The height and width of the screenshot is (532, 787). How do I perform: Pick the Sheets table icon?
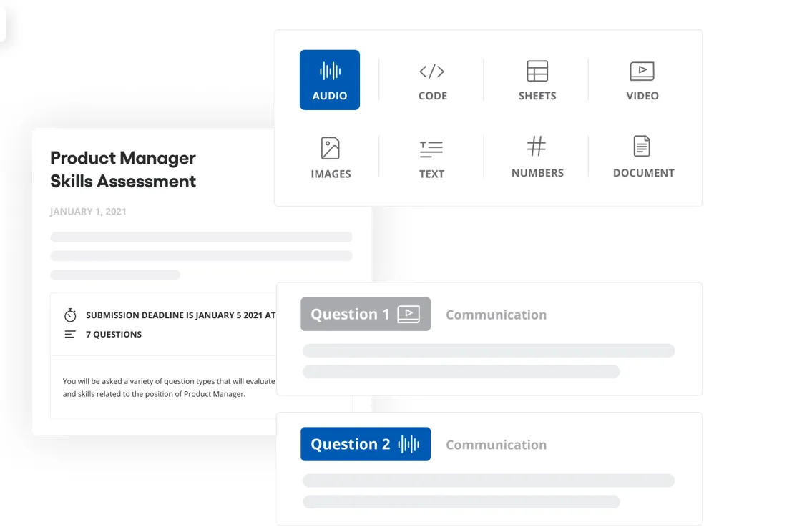pyautogui.click(x=537, y=71)
